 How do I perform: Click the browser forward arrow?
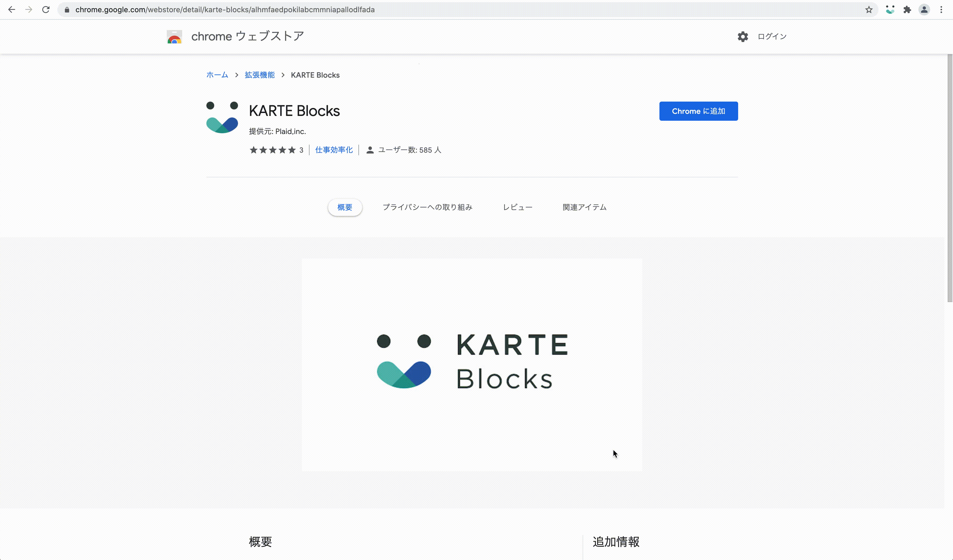click(x=29, y=10)
